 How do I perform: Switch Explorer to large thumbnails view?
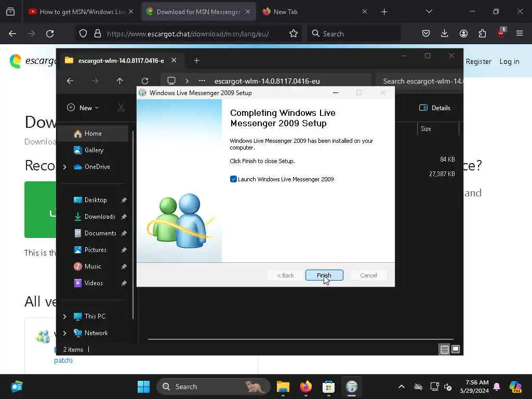pos(456,349)
